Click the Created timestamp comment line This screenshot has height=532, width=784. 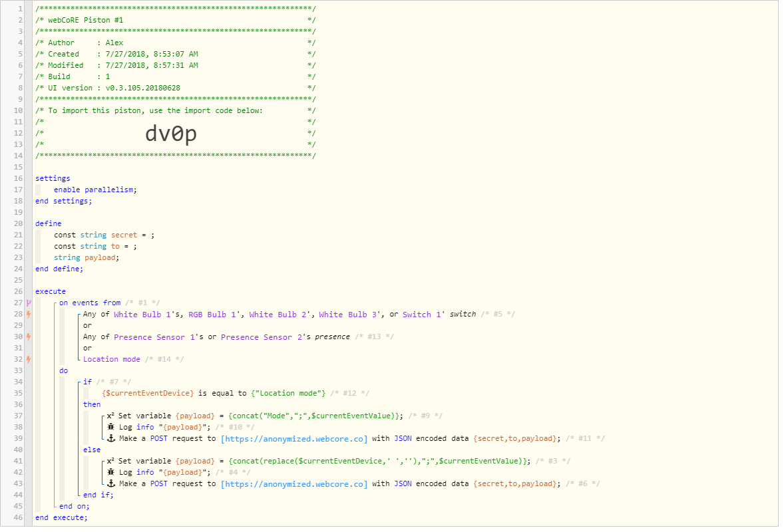pyautogui.click(x=123, y=54)
